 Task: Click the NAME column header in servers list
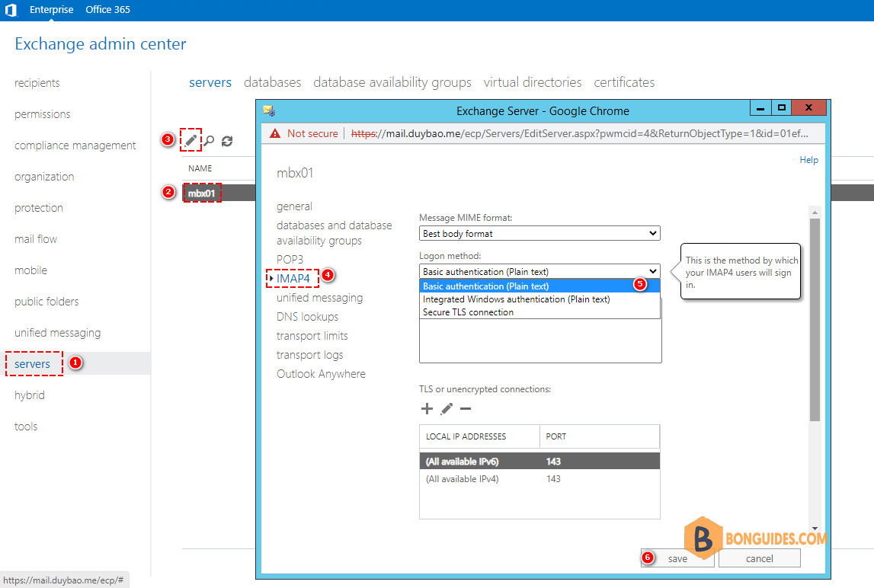click(x=200, y=168)
